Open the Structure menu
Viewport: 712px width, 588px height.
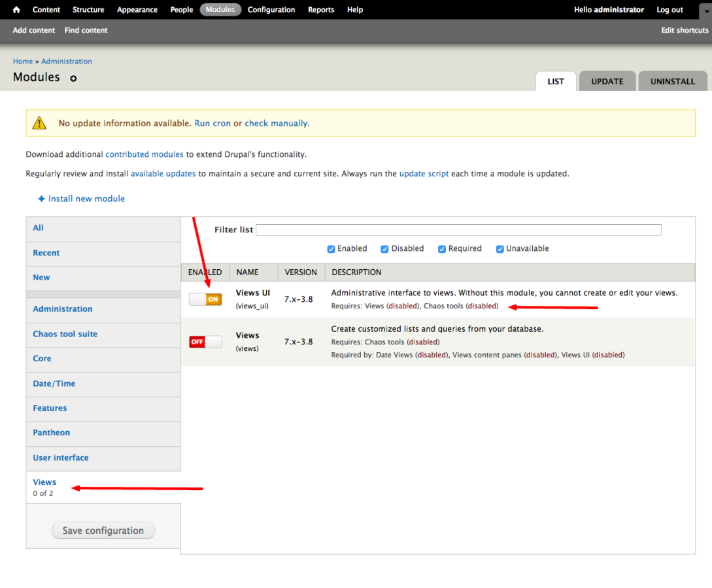(x=88, y=10)
